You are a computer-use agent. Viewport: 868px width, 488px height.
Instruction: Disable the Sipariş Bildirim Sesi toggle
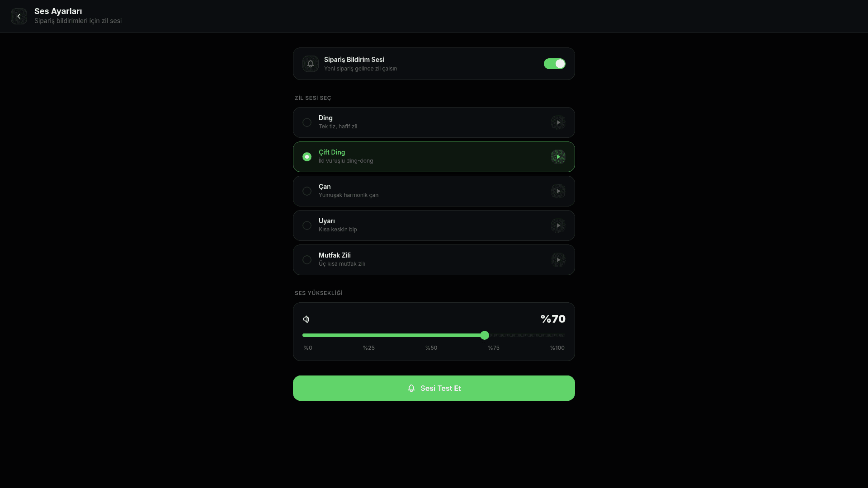(555, 64)
